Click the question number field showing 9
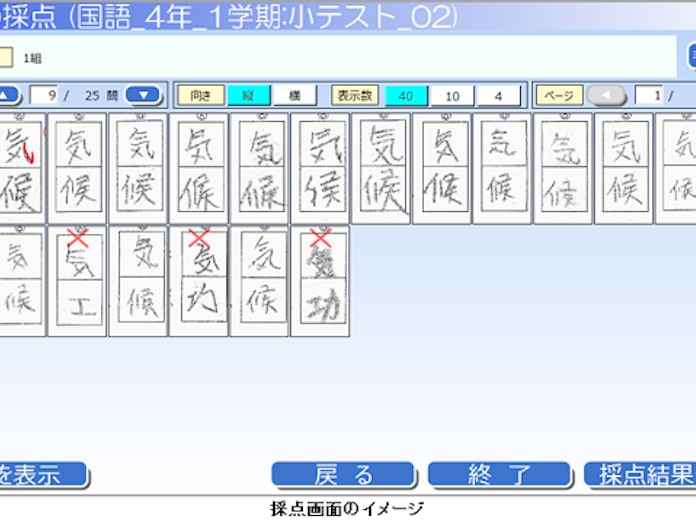This screenshot has height=522, width=696. (44, 96)
